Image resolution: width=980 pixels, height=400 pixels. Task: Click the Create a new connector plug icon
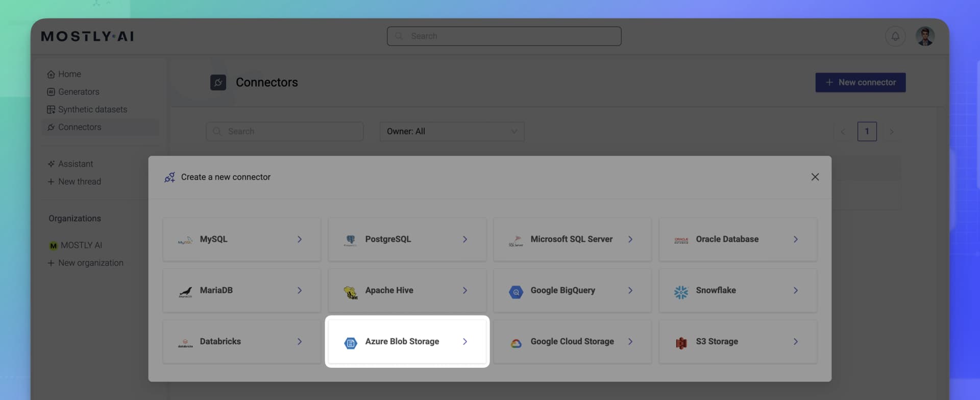(169, 177)
